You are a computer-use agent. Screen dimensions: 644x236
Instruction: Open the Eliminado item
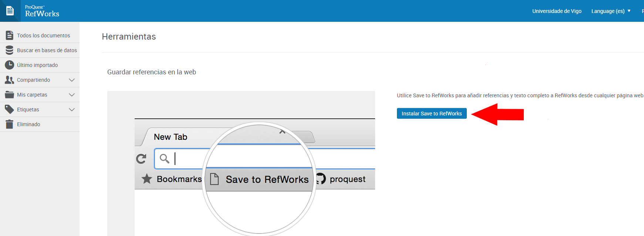(x=28, y=124)
